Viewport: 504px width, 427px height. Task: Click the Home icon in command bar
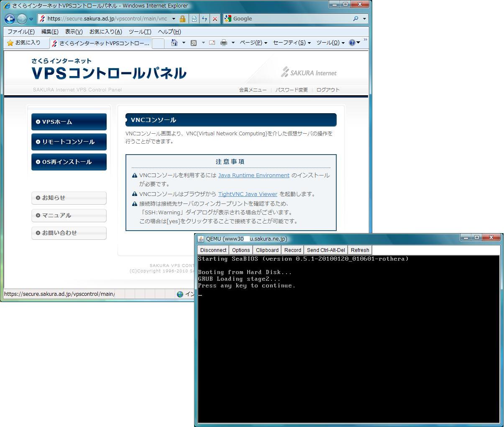coord(174,43)
